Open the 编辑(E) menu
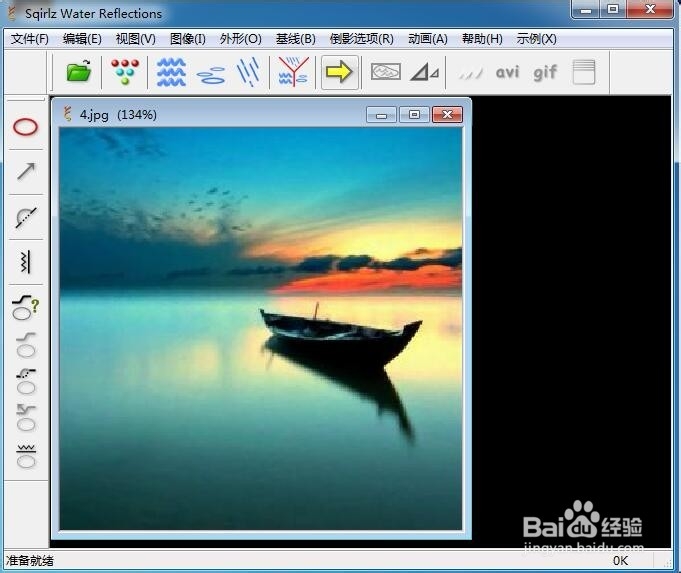Image resolution: width=681 pixels, height=573 pixels. [82, 39]
